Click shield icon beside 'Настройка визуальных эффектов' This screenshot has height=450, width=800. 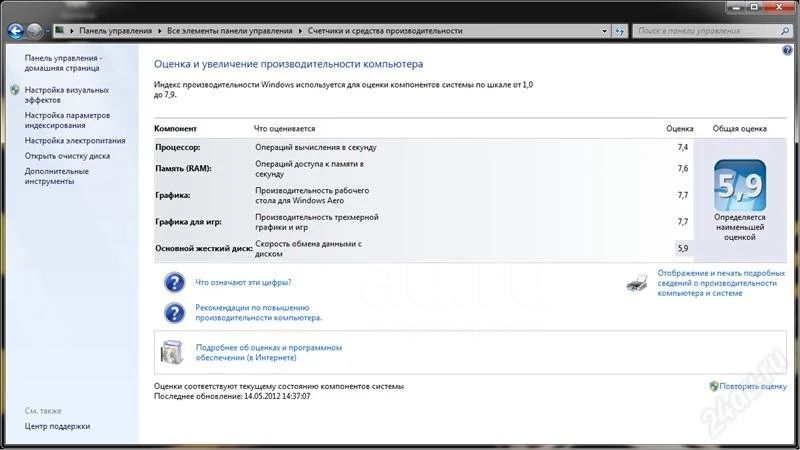pyautogui.click(x=15, y=90)
